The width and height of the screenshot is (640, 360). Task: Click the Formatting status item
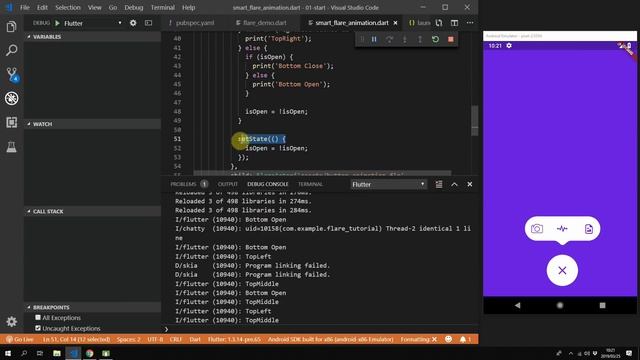[418, 339]
